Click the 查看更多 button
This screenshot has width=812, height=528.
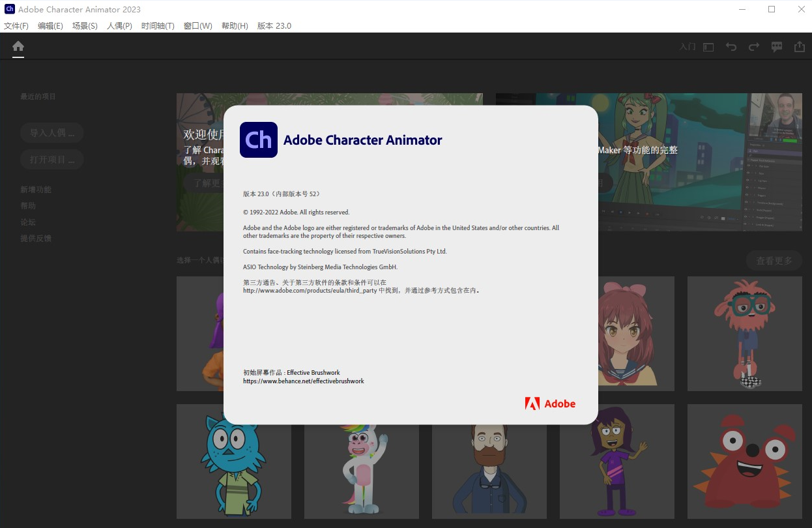tap(774, 260)
